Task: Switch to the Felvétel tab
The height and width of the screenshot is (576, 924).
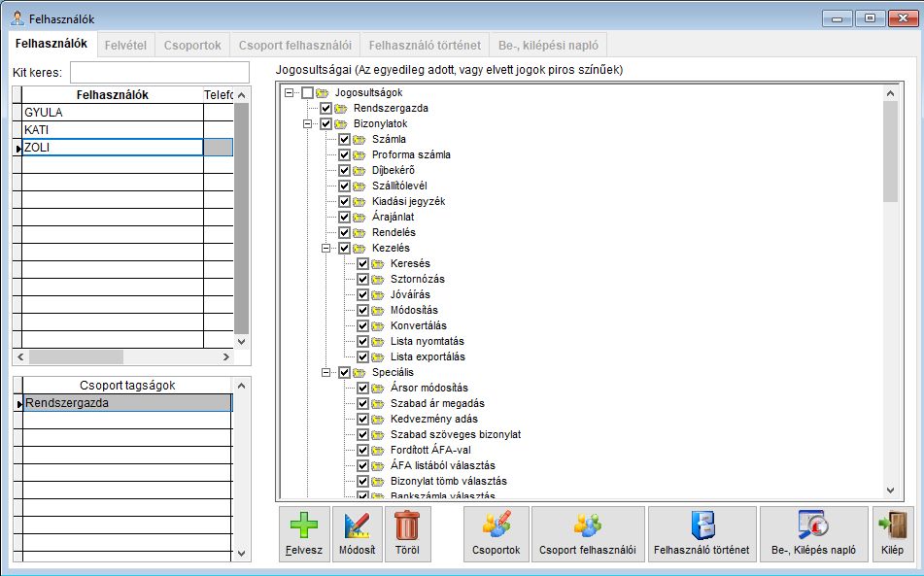Action: point(125,46)
